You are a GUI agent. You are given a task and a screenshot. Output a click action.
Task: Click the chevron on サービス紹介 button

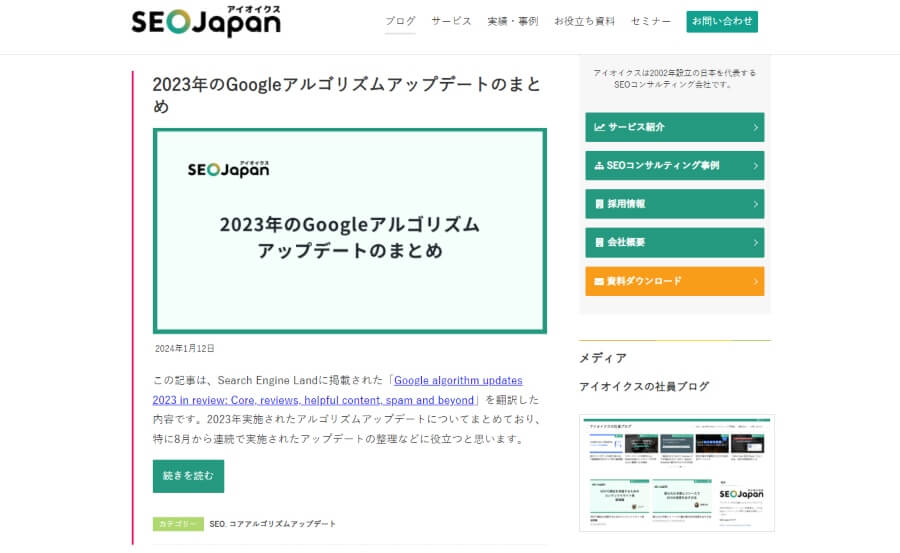755,127
